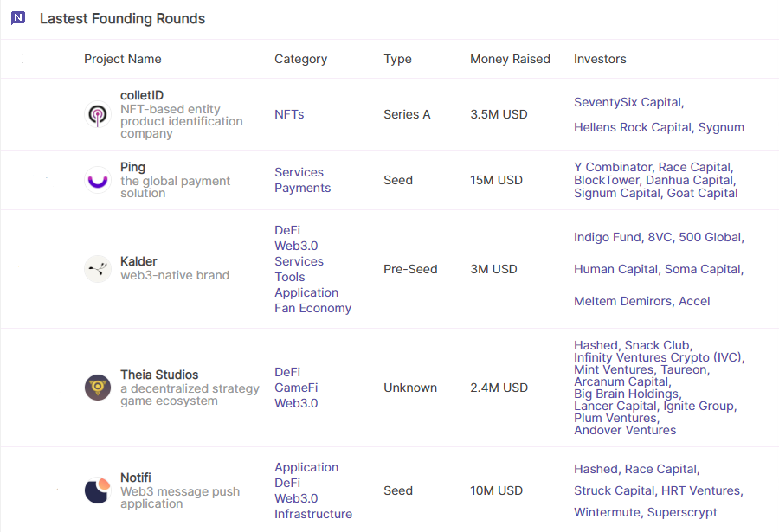Click the Notifi project logo
The image size is (779, 532).
coord(97,490)
